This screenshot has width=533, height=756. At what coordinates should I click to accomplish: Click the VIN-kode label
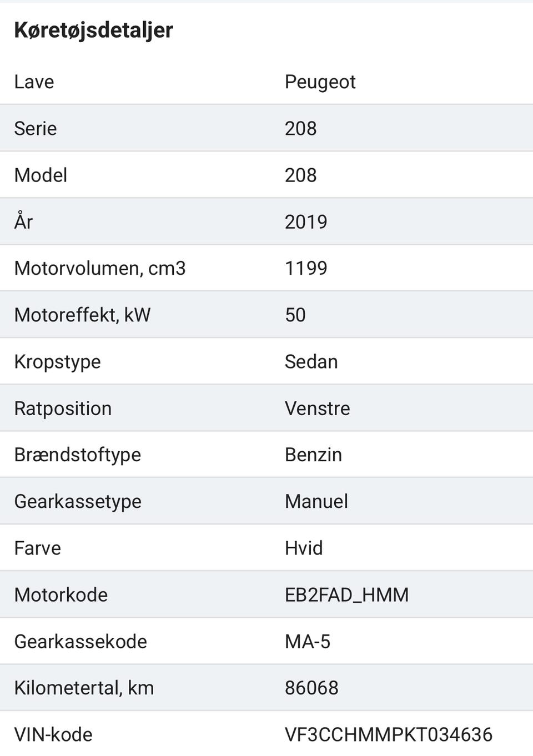[x=53, y=735]
